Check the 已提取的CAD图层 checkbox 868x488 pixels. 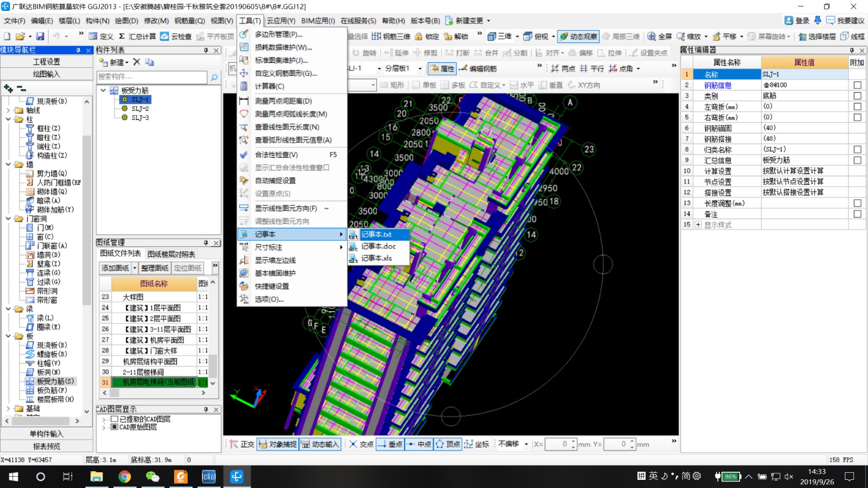pyautogui.click(x=114, y=419)
